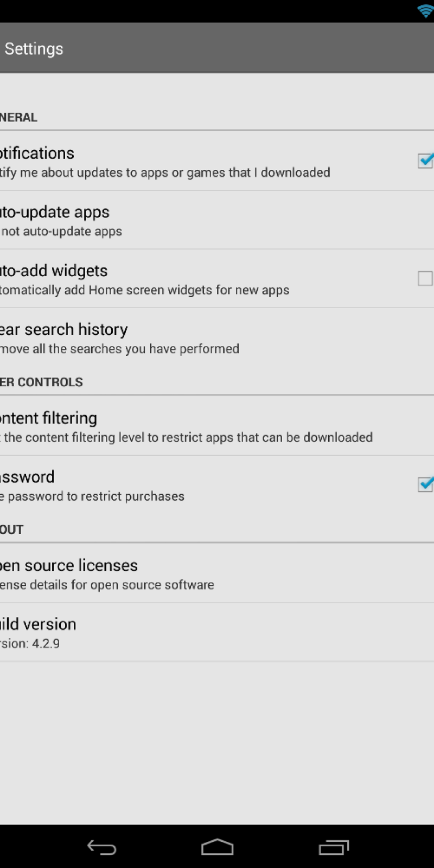Tap the Home navigation icon
This screenshot has width=434, height=868.
point(217,847)
